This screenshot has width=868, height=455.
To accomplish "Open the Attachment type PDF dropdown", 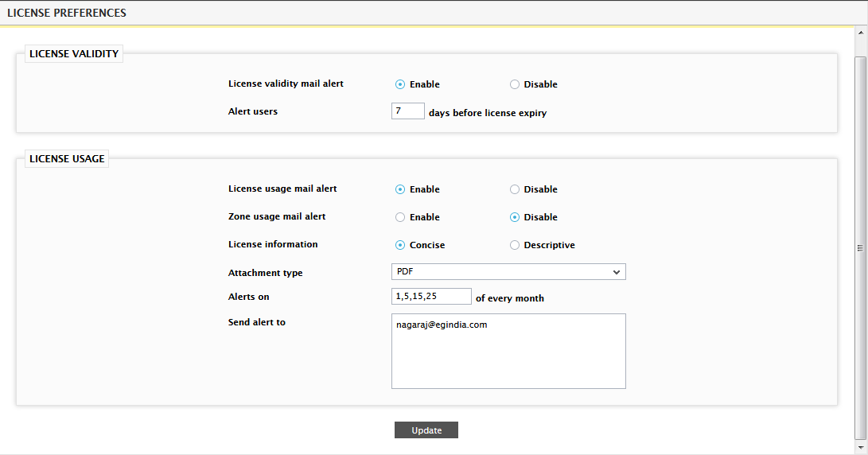I will click(x=508, y=272).
